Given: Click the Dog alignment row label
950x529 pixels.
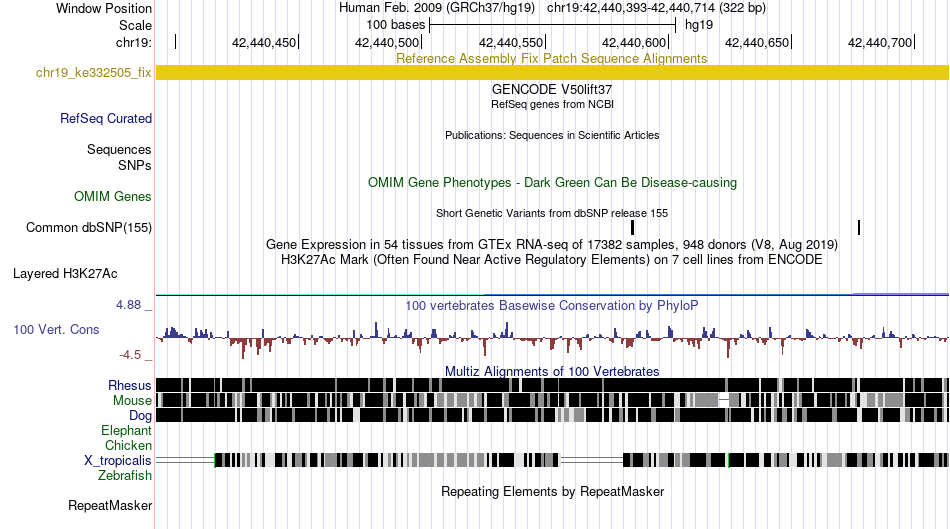Looking at the screenshot, I should pos(140,415).
